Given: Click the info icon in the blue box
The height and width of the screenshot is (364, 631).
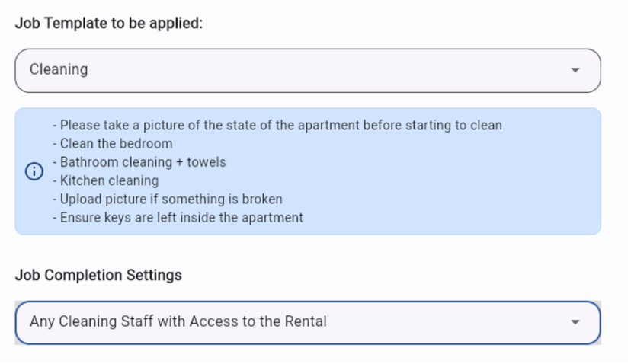Looking at the screenshot, I should [x=34, y=171].
